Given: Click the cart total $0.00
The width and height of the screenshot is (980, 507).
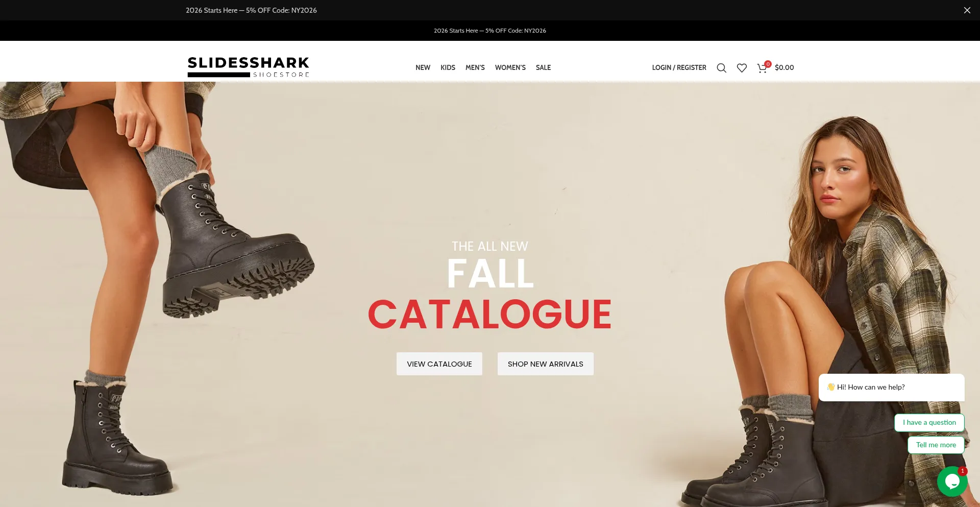Looking at the screenshot, I should (784, 67).
